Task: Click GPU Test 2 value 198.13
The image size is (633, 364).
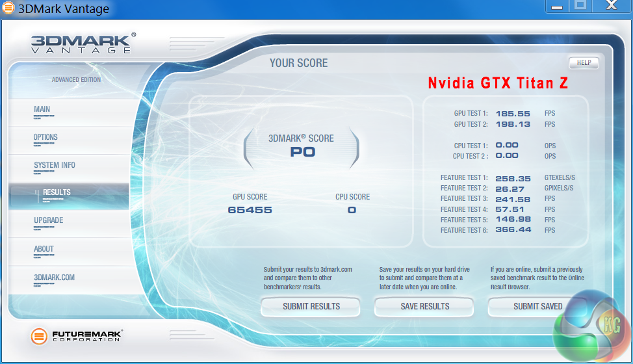Action: [513, 124]
